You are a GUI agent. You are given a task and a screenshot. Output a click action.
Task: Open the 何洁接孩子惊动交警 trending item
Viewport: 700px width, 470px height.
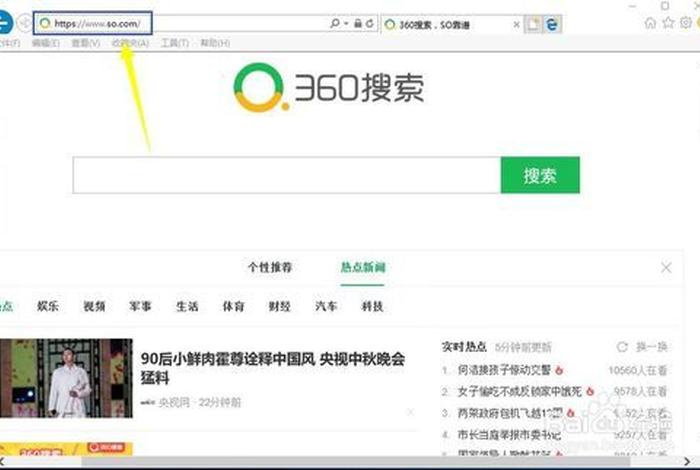click(x=504, y=370)
